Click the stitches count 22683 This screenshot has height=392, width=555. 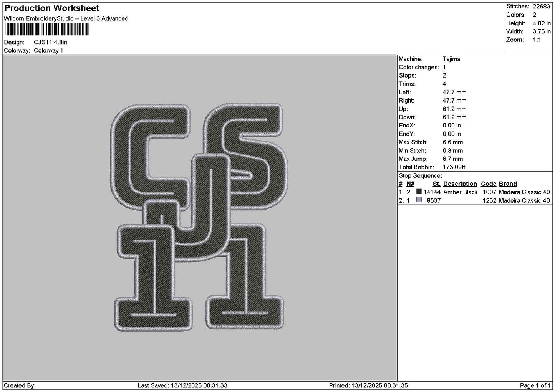click(542, 7)
